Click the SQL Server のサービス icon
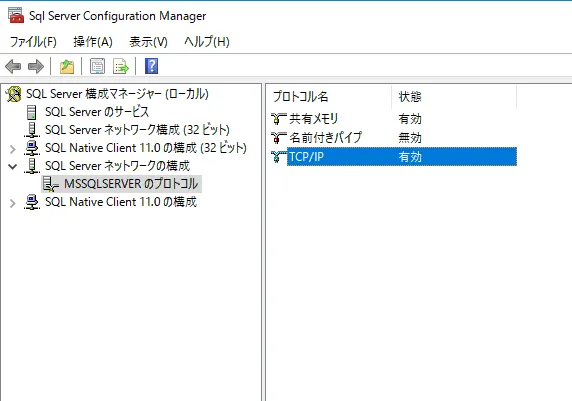The height and width of the screenshot is (401, 572). 32,112
